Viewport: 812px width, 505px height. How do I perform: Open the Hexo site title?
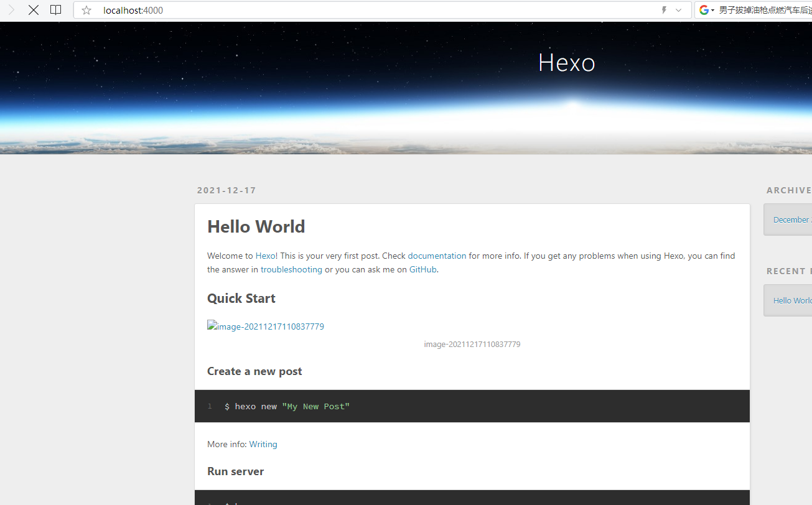[x=566, y=62]
